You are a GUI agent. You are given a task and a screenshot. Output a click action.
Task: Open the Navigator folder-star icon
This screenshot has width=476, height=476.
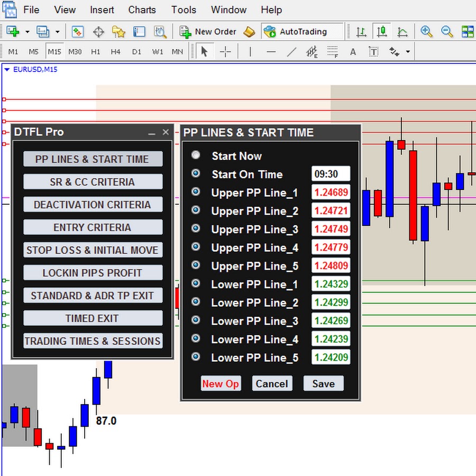point(118,32)
